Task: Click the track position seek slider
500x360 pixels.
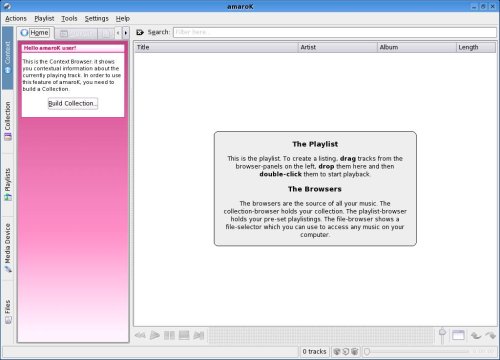Action: 416,351
